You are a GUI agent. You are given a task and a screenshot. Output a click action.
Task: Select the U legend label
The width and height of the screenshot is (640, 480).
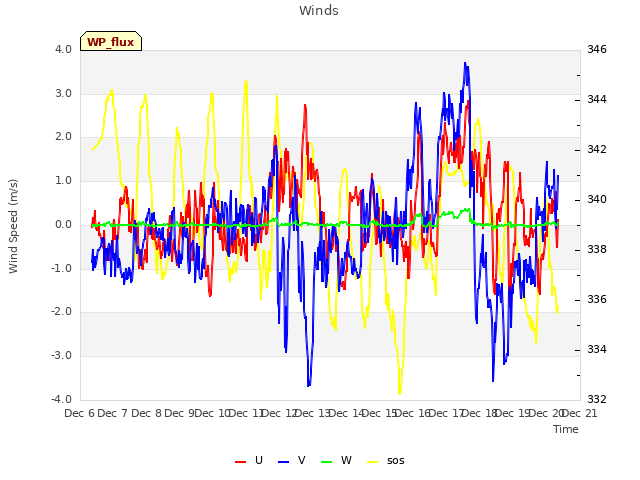tap(259, 460)
